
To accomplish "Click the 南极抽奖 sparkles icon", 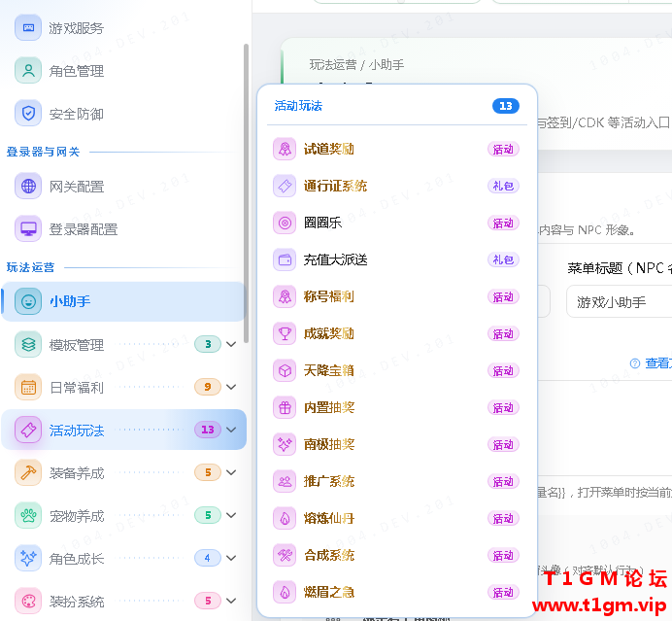I will coord(285,444).
